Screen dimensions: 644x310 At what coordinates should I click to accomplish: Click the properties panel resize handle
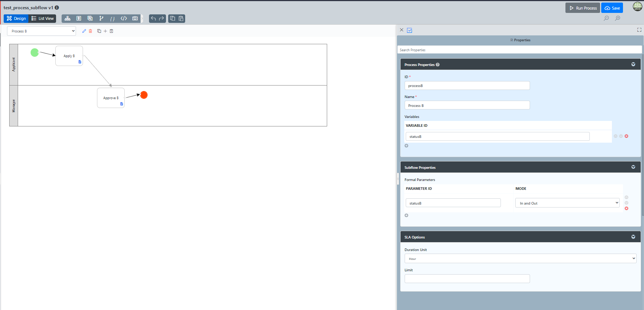tap(398, 179)
